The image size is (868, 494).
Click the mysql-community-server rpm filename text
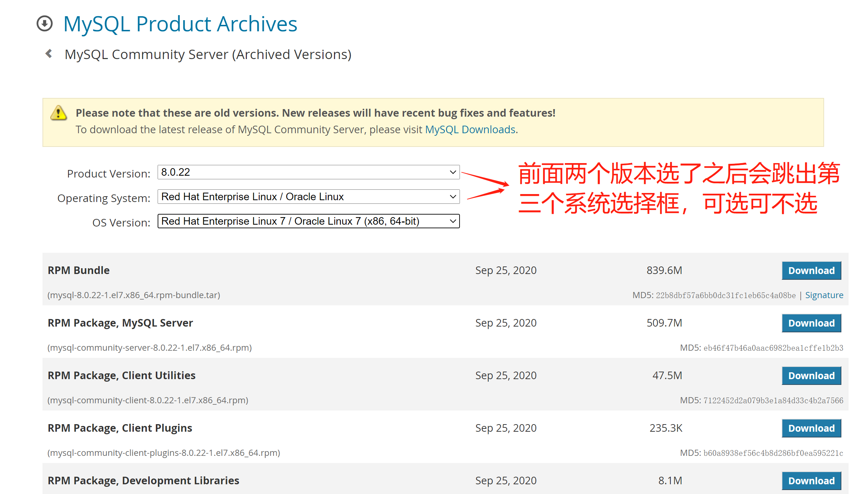(x=150, y=348)
